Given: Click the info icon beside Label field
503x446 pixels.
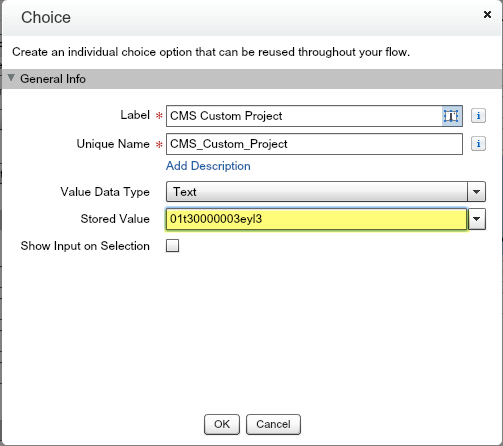Looking at the screenshot, I should click(x=478, y=116).
